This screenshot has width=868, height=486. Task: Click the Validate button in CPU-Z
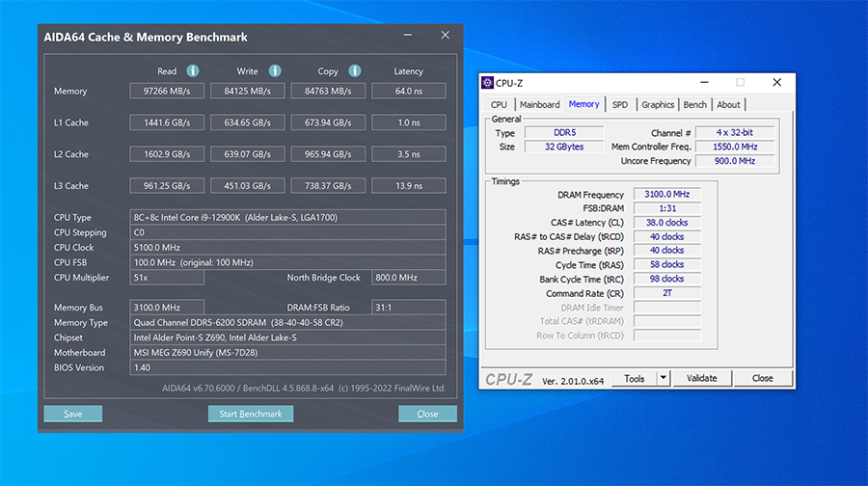point(701,379)
